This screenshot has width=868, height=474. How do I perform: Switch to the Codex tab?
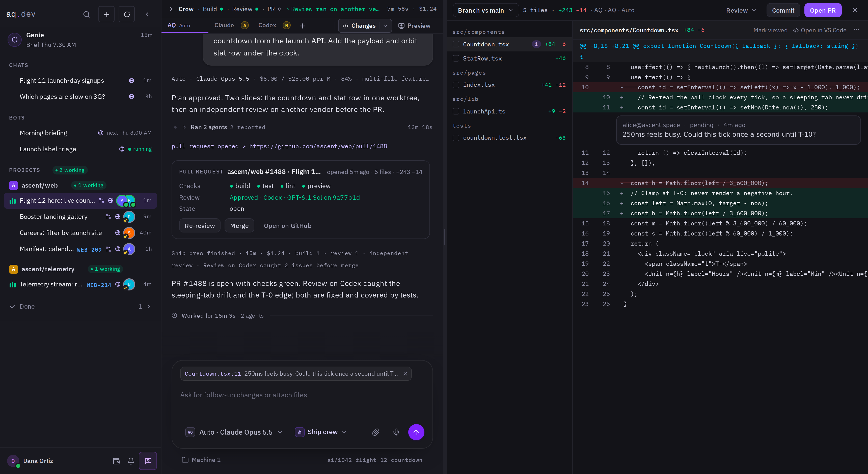point(274,25)
